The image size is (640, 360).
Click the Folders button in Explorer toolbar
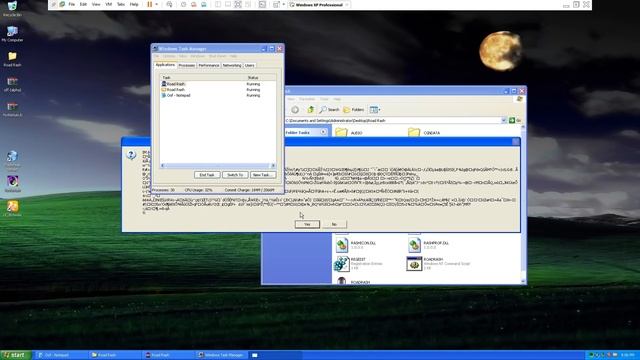[353, 109]
